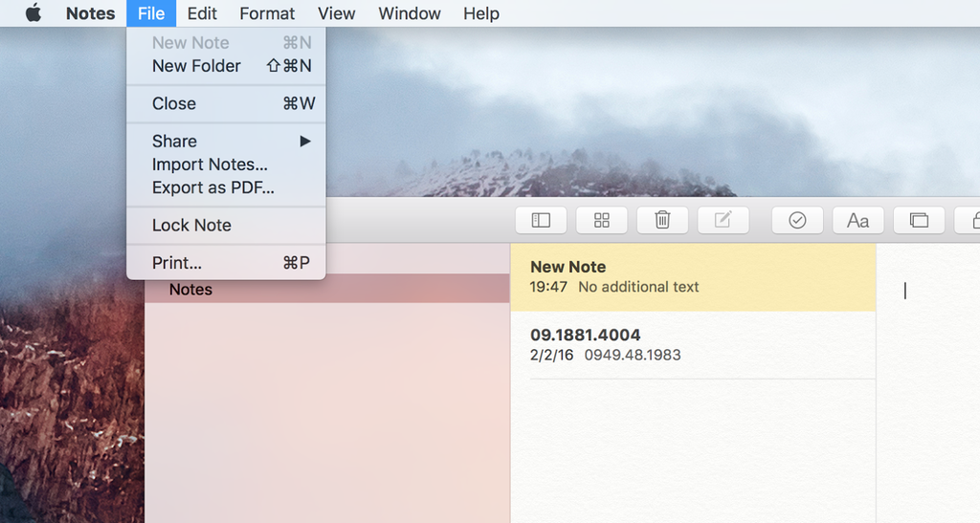The width and height of the screenshot is (980, 523).
Task: Open the Edit menu
Action: [x=202, y=13]
